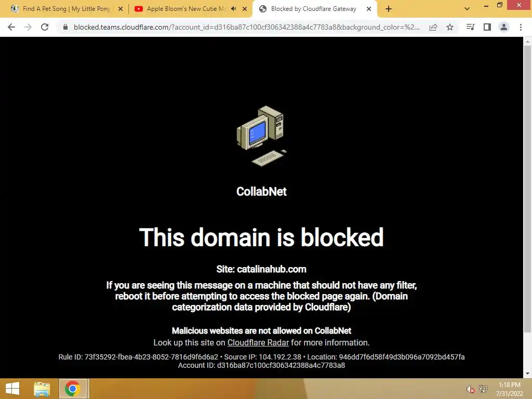Share this page using the share icon
The image size is (532, 399).
pyautogui.click(x=433, y=27)
